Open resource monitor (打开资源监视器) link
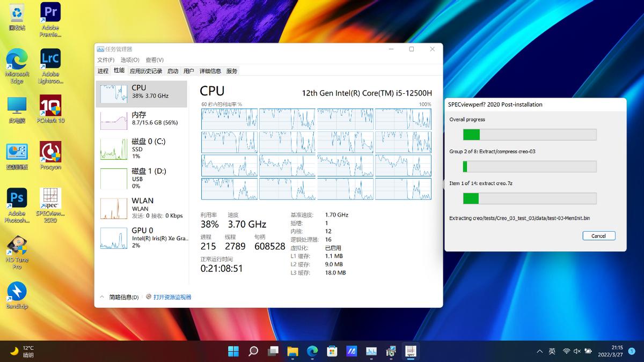 (x=172, y=297)
